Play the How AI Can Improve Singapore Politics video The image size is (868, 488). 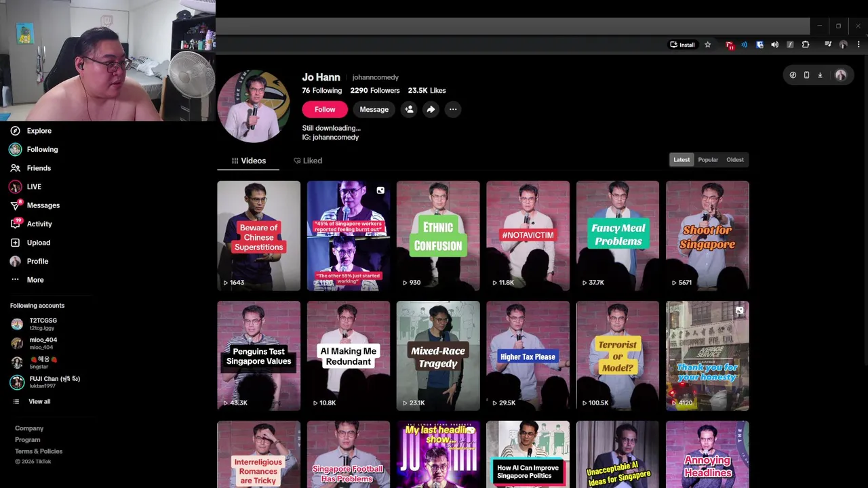pos(528,454)
